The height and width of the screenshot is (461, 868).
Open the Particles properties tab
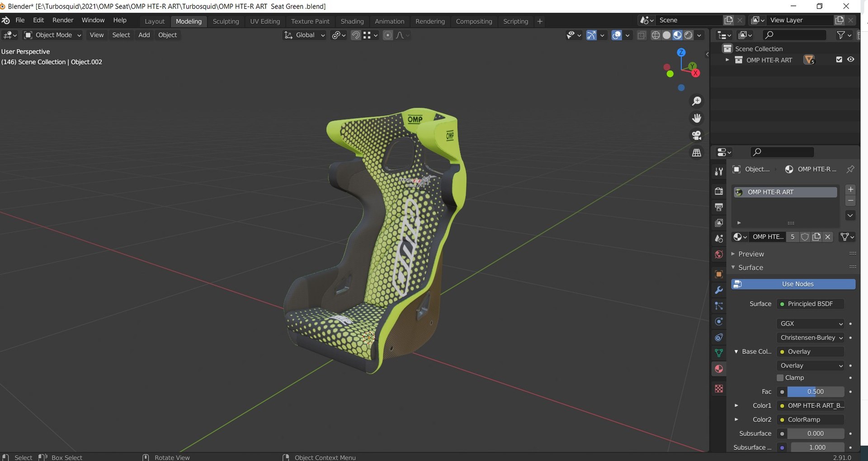point(719,306)
